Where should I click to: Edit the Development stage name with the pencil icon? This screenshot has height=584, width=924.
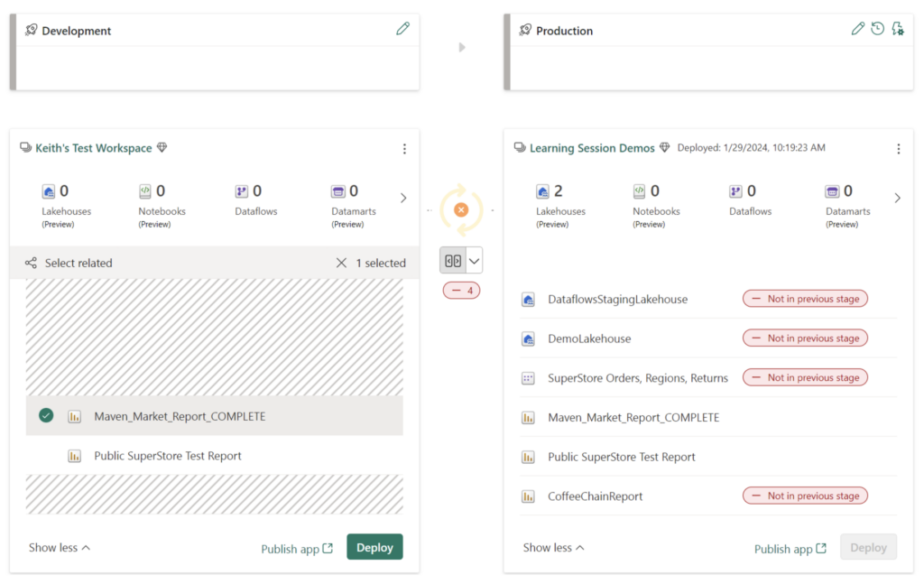click(x=402, y=28)
